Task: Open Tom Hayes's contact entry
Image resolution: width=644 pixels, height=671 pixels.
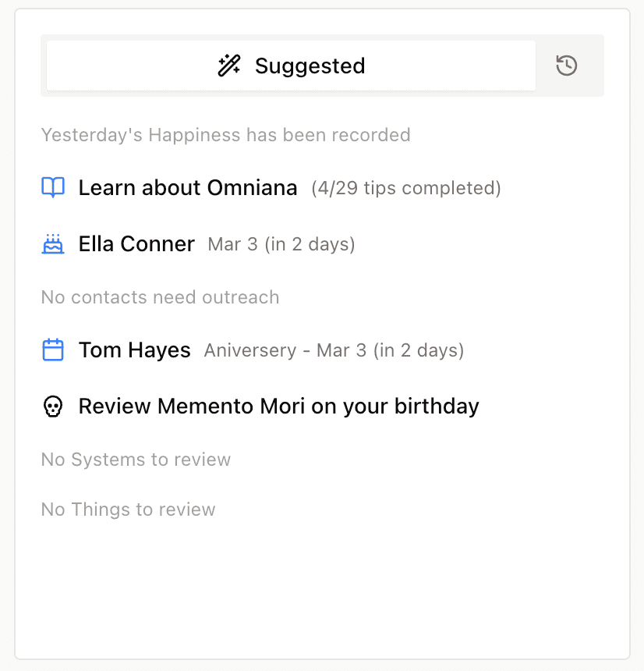Action: (134, 350)
